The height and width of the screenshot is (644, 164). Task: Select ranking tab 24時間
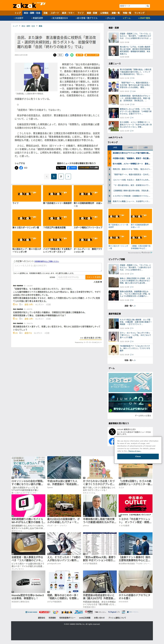(x=130, y=147)
